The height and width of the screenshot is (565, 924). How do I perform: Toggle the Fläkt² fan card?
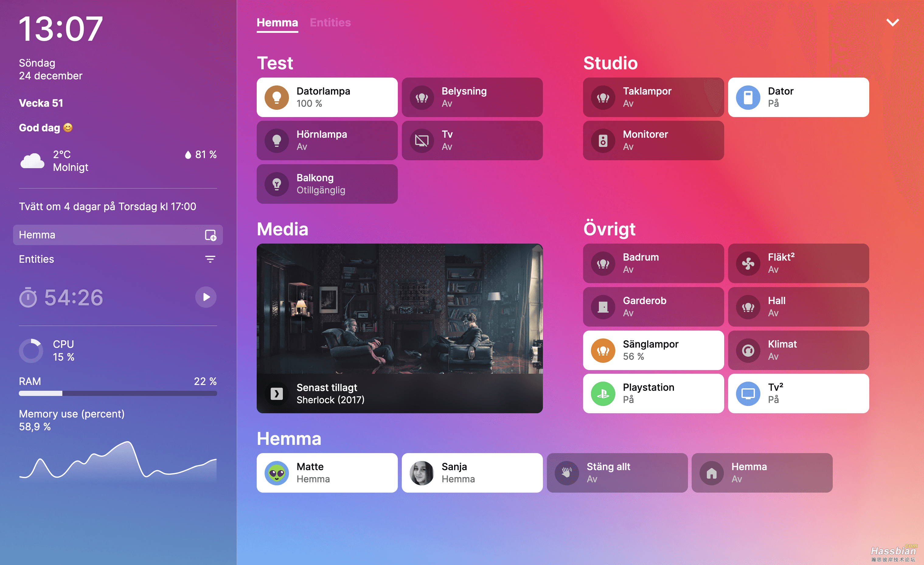click(x=798, y=264)
